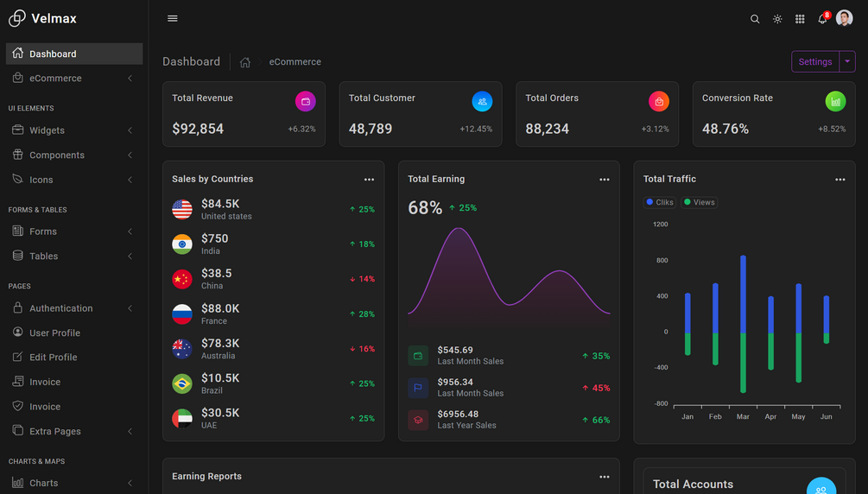This screenshot has height=494, width=868.
Task: Click the Velmax logo
Action: (42, 18)
